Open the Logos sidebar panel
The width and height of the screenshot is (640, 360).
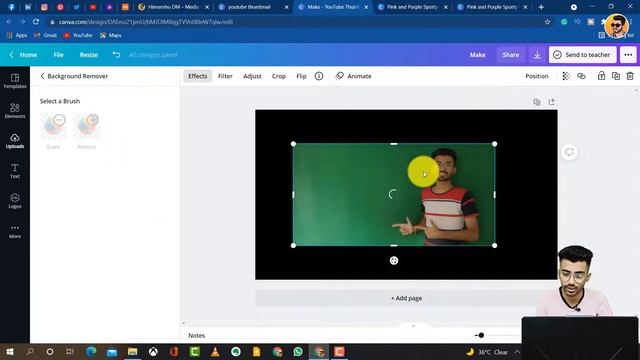(x=15, y=201)
